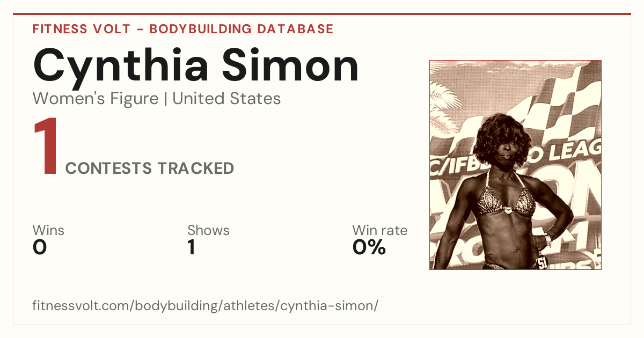644x338 pixels.
Task: Click the Win rate value 0%
Action: tap(369, 247)
